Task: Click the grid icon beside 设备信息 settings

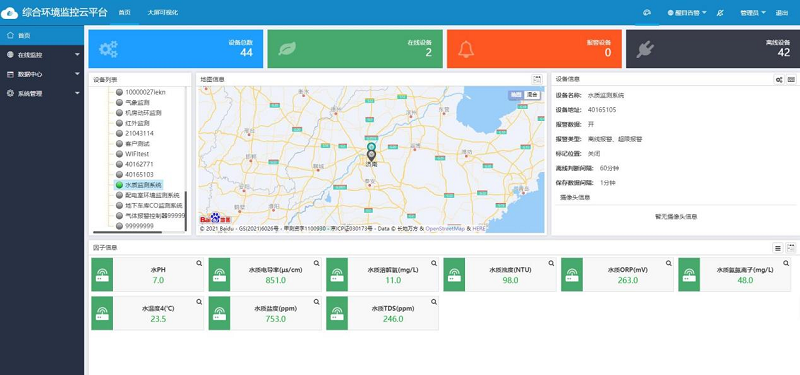Action: click(x=791, y=79)
